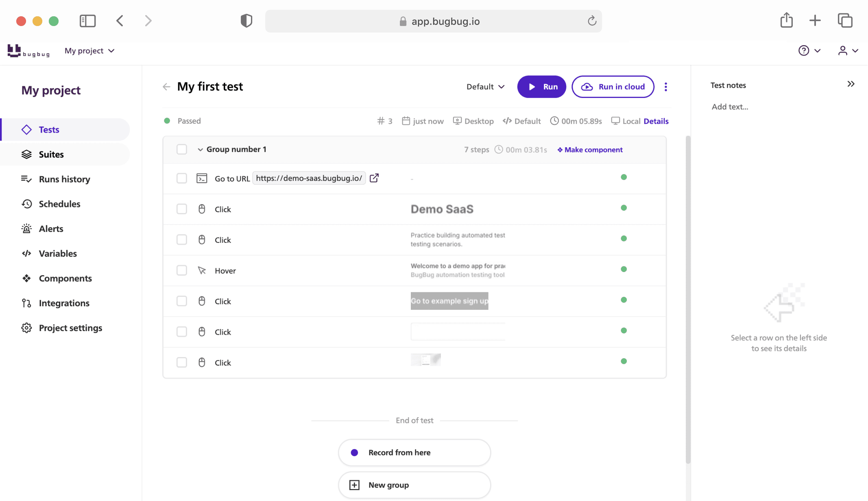Image resolution: width=868 pixels, height=501 pixels.
Task: Open the Runs history panel
Action: pyautogui.click(x=64, y=179)
